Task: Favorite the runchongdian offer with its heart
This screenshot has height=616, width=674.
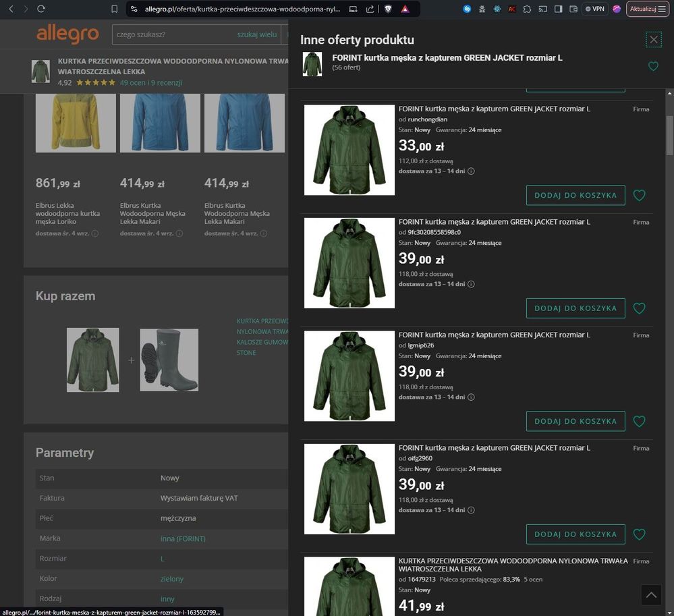Action: (x=639, y=195)
